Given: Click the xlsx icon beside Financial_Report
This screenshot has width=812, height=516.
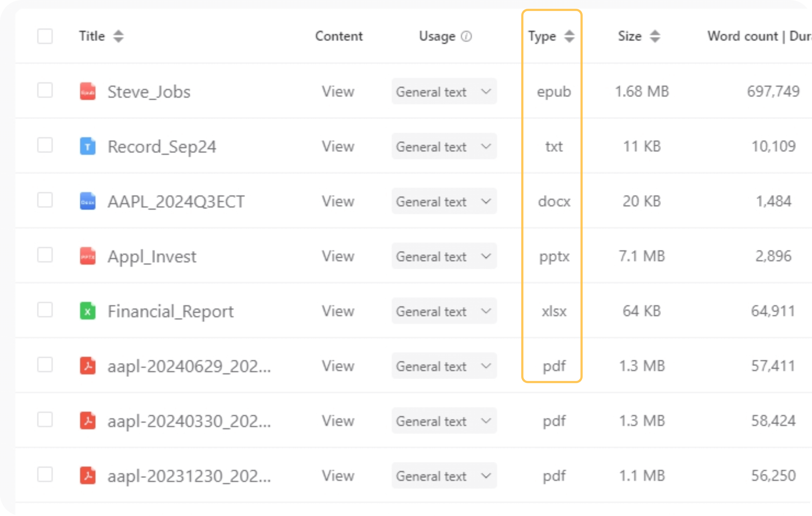Looking at the screenshot, I should click(87, 311).
